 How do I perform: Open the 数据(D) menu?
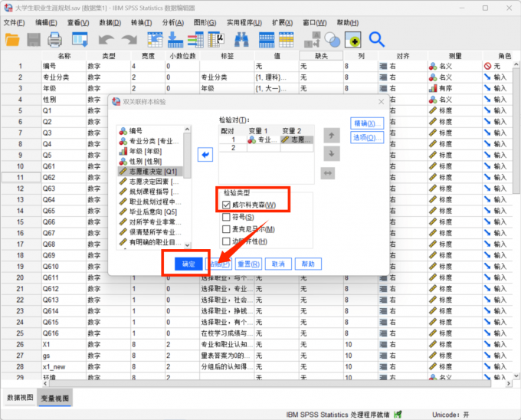click(x=110, y=22)
